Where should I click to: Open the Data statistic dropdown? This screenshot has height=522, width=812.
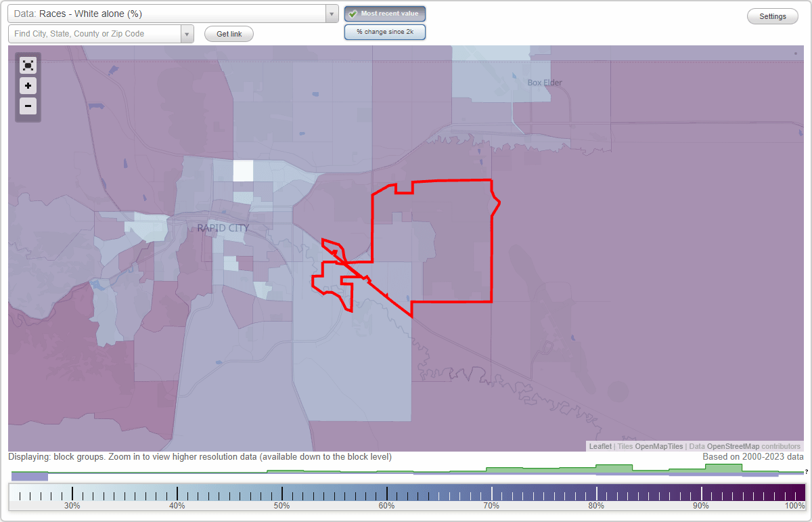(x=331, y=14)
